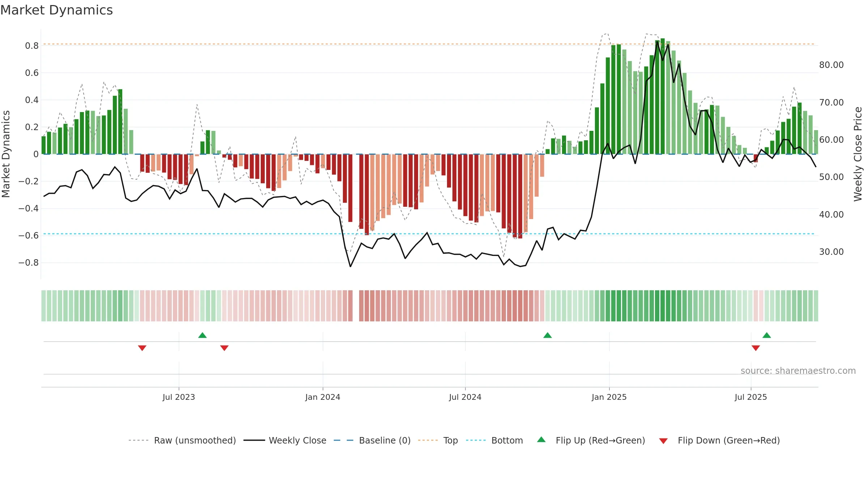Select the red flip-down marker at Jul 2025

click(x=756, y=348)
